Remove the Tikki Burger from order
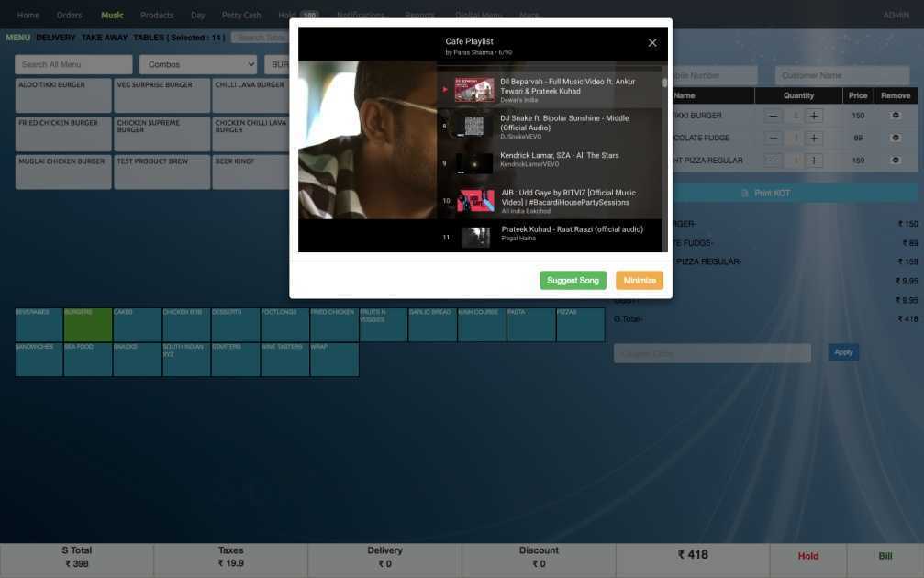Viewport: 924px width, 578px height. click(895, 115)
